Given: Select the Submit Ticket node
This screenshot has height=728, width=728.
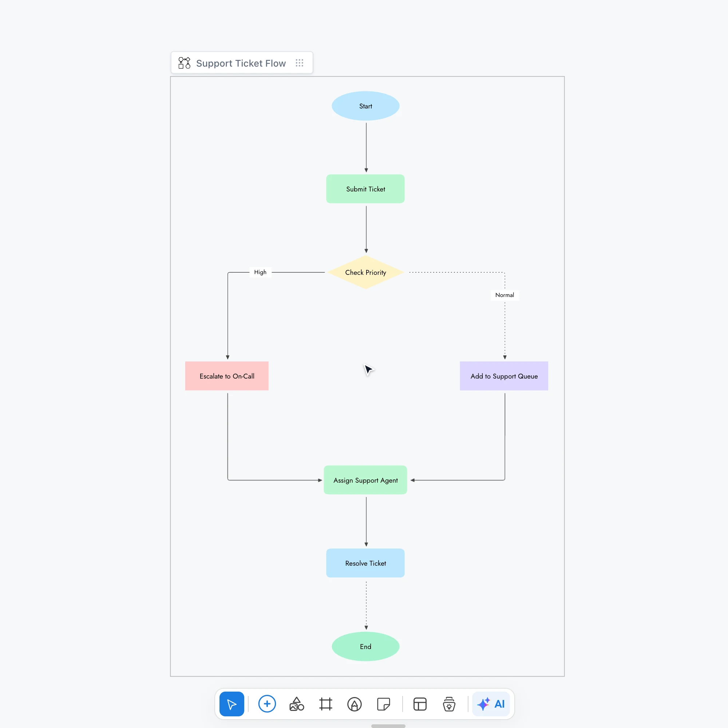Looking at the screenshot, I should tap(365, 189).
